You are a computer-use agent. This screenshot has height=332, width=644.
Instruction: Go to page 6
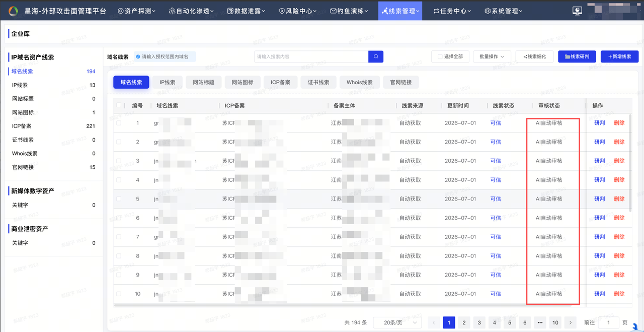pyautogui.click(x=525, y=322)
